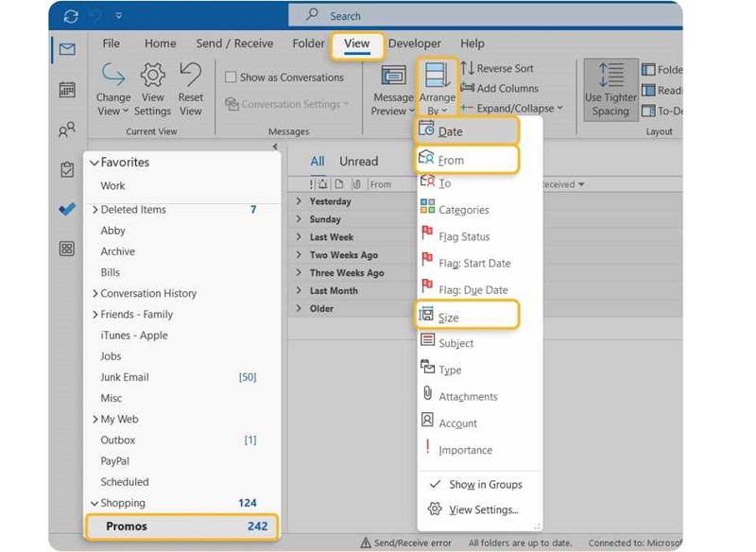This screenshot has height=552, width=756.
Task: Click the To-Do Bar layout button
Action: click(x=661, y=111)
